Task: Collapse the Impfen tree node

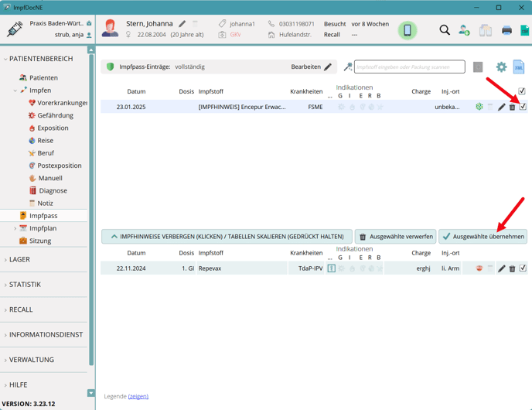Action: click(x=15, y=91)
